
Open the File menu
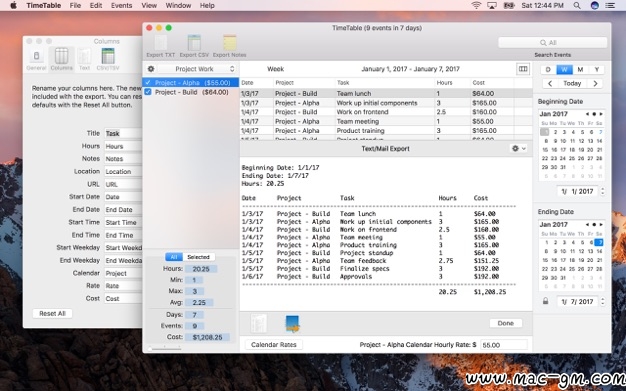pos(75,6)
